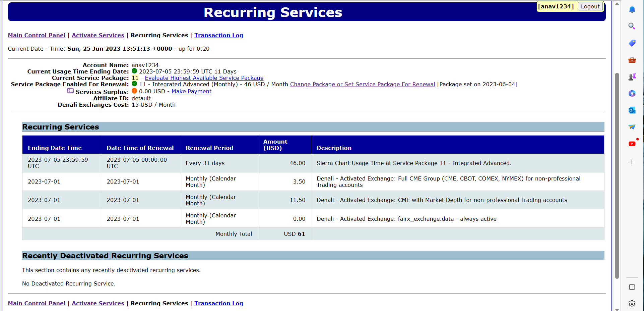Click the Amount (USD) column header

[284, 145]
